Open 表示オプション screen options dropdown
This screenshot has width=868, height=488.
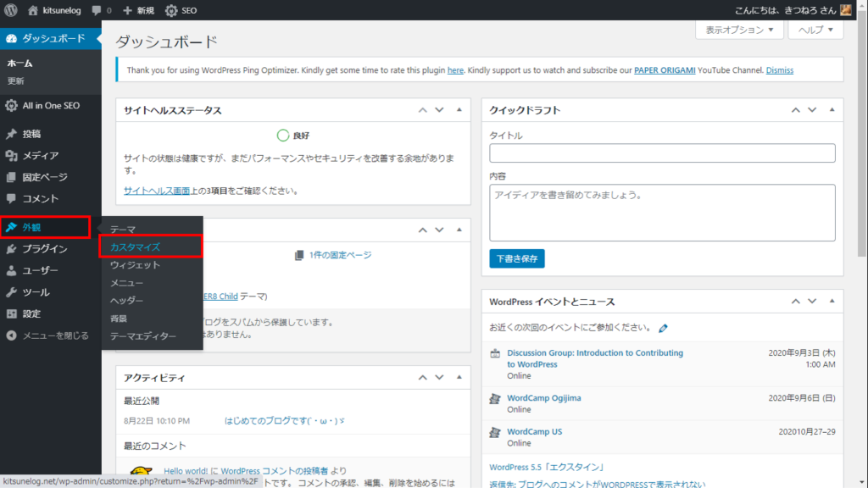coord(739,30)
